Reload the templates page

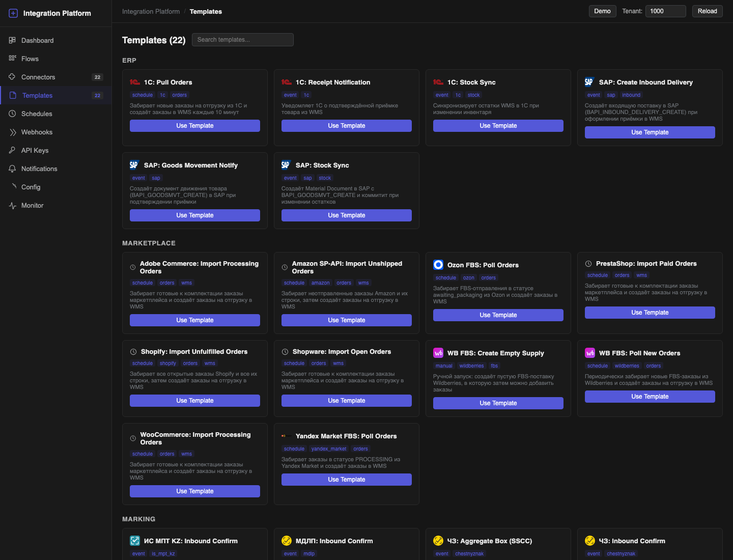[707, 11]
